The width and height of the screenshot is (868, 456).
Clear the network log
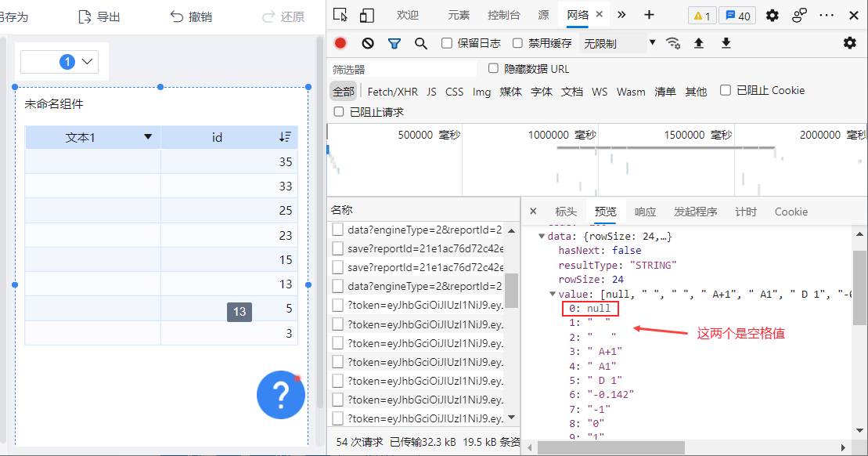click(368, 42)
